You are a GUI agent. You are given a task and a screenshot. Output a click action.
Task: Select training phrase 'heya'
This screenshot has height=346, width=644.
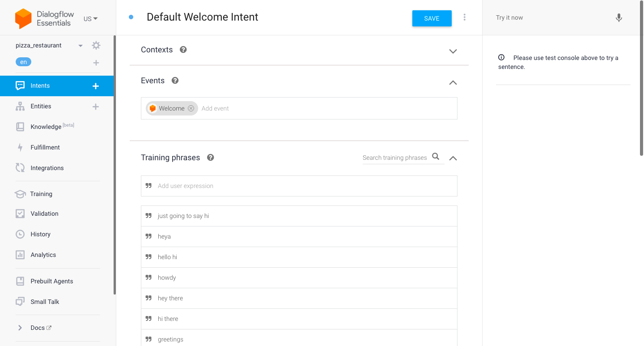coord(299,236)
